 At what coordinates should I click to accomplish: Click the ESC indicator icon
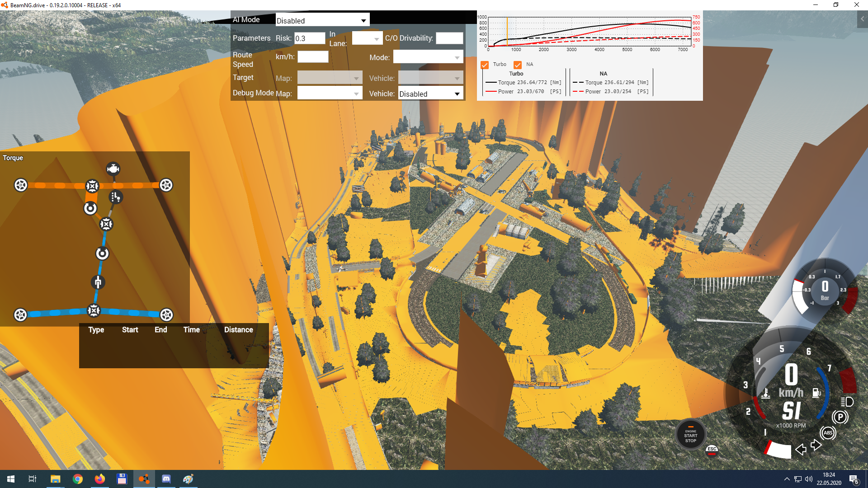tap(712, 450)
